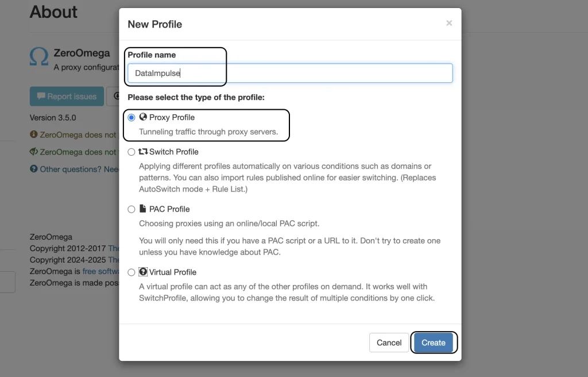Focus the Profile name text field

tap(290, 73)
